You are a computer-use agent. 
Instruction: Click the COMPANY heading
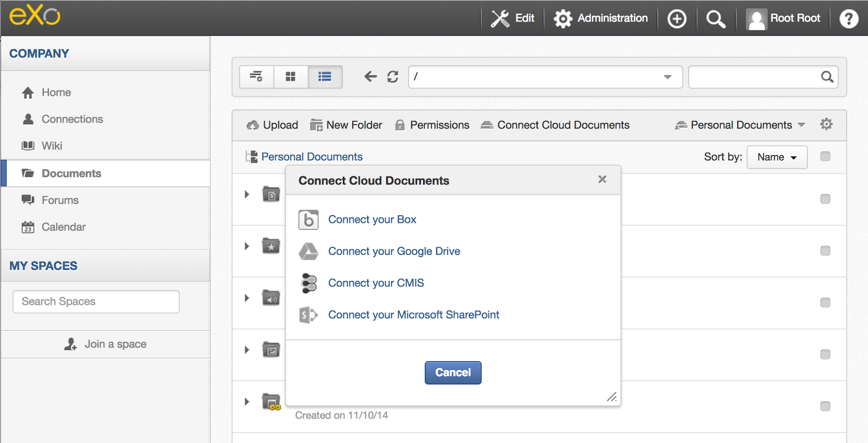[x=39, y=54]
